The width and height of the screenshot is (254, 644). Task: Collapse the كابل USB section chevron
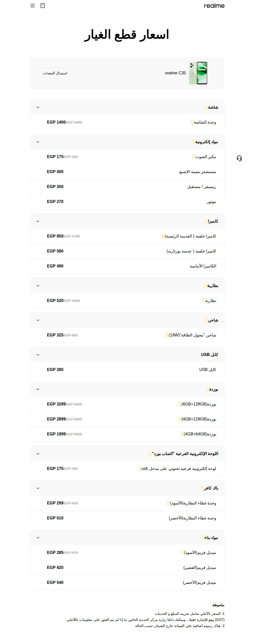point(38,355)
